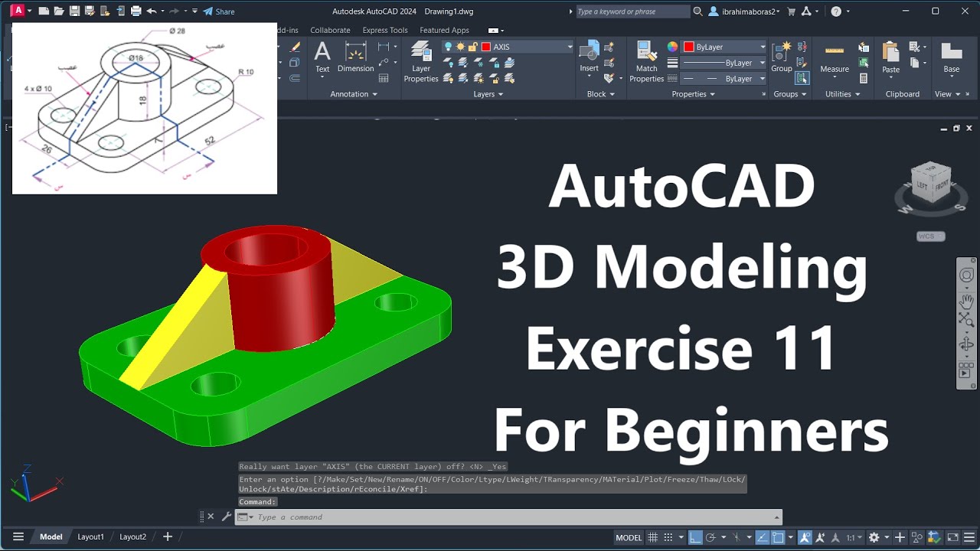Select the Text annotation tool
The image size is (980, 551).
coord(322,57)
